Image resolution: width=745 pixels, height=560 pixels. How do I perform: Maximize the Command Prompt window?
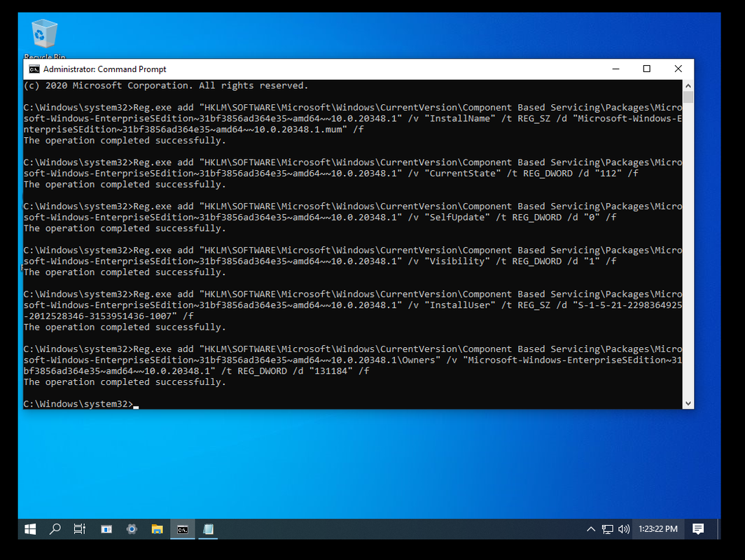[x=647, y=69]
